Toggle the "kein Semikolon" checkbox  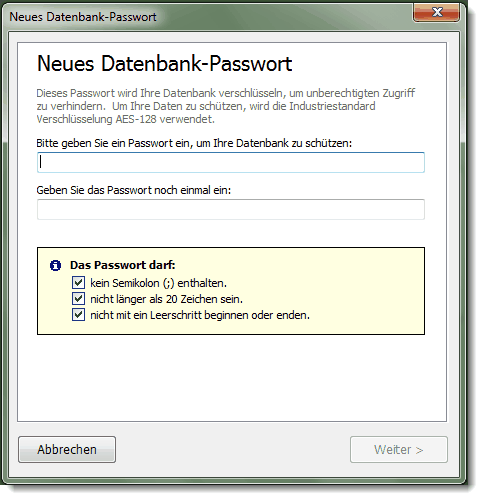[78, 283]
